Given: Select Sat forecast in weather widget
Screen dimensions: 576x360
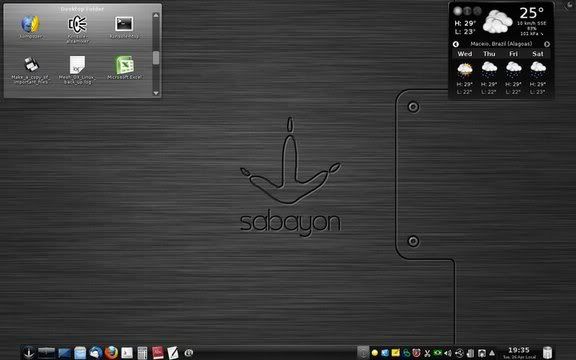Looking at the screenshot, I should (x=538, y=54).
